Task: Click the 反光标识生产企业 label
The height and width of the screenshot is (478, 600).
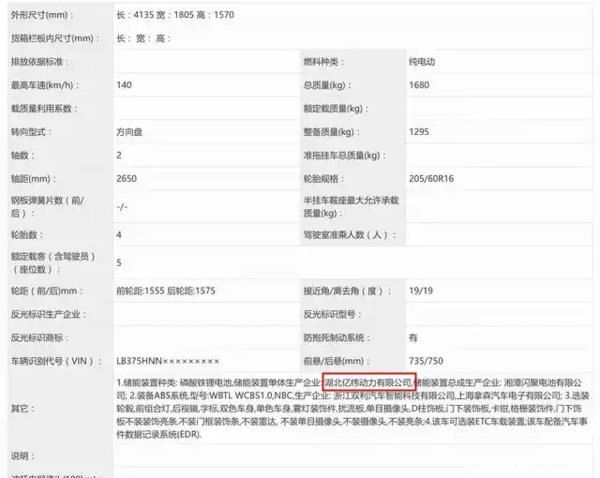Action: tap(48, 314)
